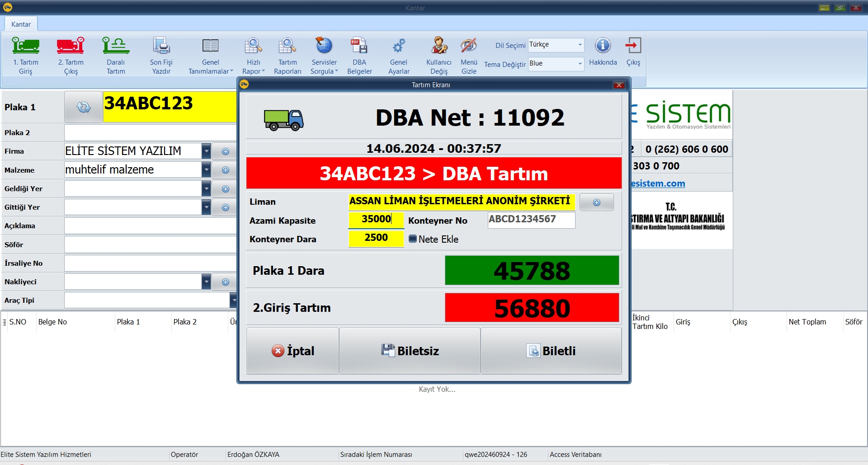The height and width of the screenshot is (465, 868).
Task: Open Genel Ayarlar settings
Action: click(x=398, y=54)
